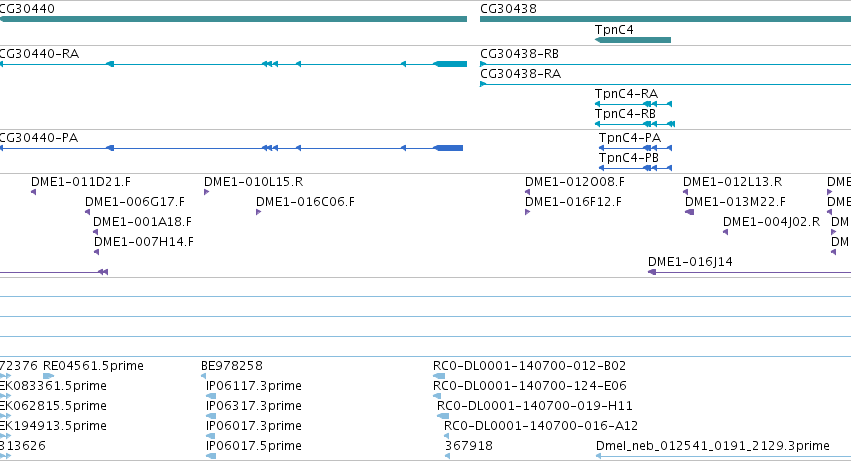Open EST RC0-DL0001-140700-016-A12
The height and width of the screenshot is (461, 851).
[x=447, y=436]
